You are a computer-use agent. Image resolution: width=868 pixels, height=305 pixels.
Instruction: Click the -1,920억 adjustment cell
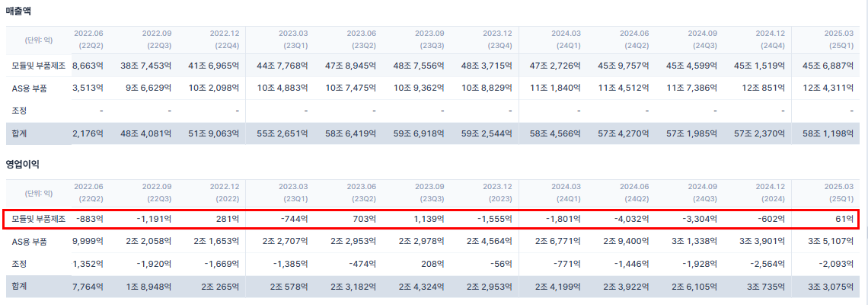click(155, 264)
